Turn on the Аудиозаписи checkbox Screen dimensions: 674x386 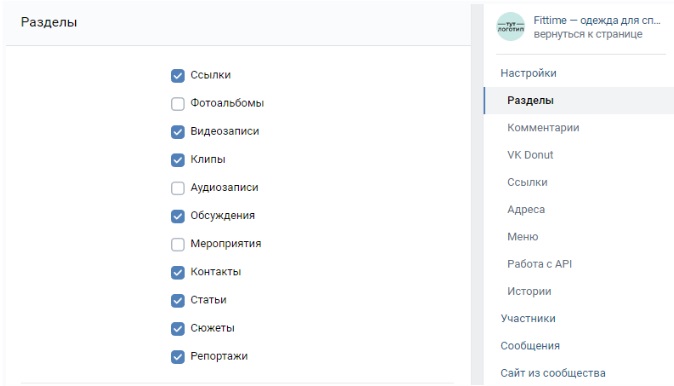(178, 188)
